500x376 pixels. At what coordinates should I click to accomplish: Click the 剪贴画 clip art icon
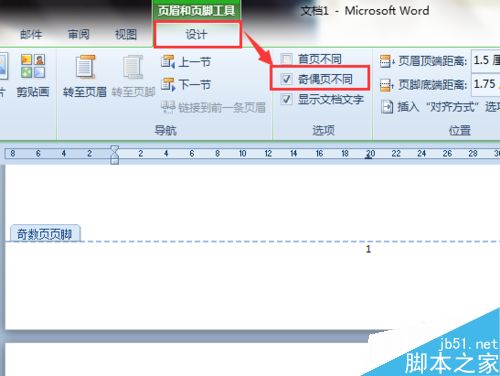(33, 66)
